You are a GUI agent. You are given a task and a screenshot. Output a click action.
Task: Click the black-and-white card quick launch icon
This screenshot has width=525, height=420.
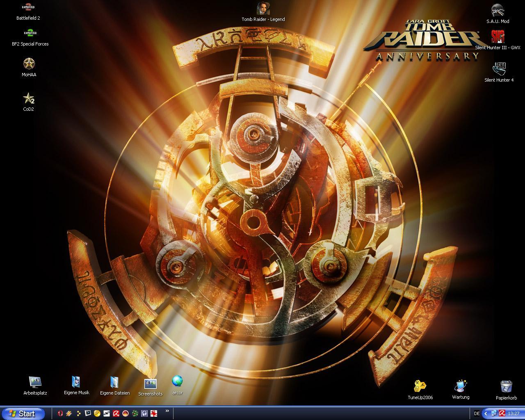[x=107, y=413]
